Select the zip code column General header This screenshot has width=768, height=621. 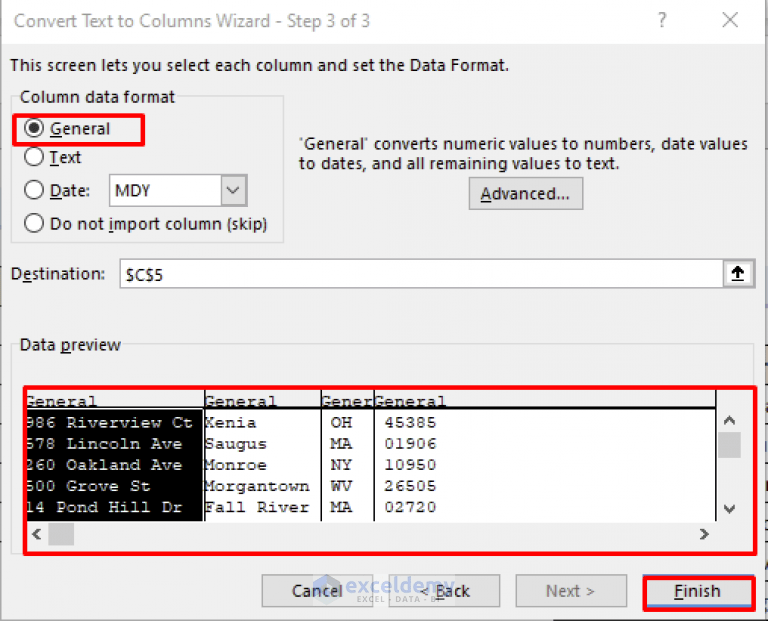pyautogui.click(x=545, y=400)
